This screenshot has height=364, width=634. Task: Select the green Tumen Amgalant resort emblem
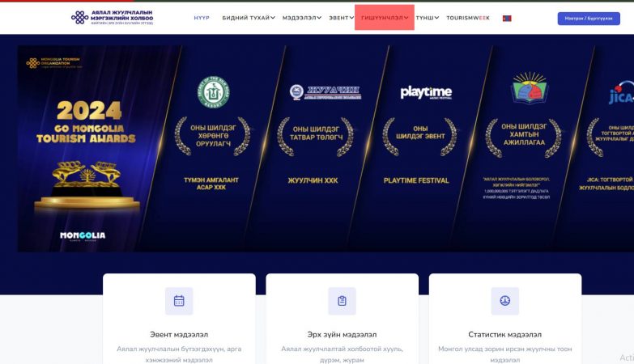coord(213,92)
